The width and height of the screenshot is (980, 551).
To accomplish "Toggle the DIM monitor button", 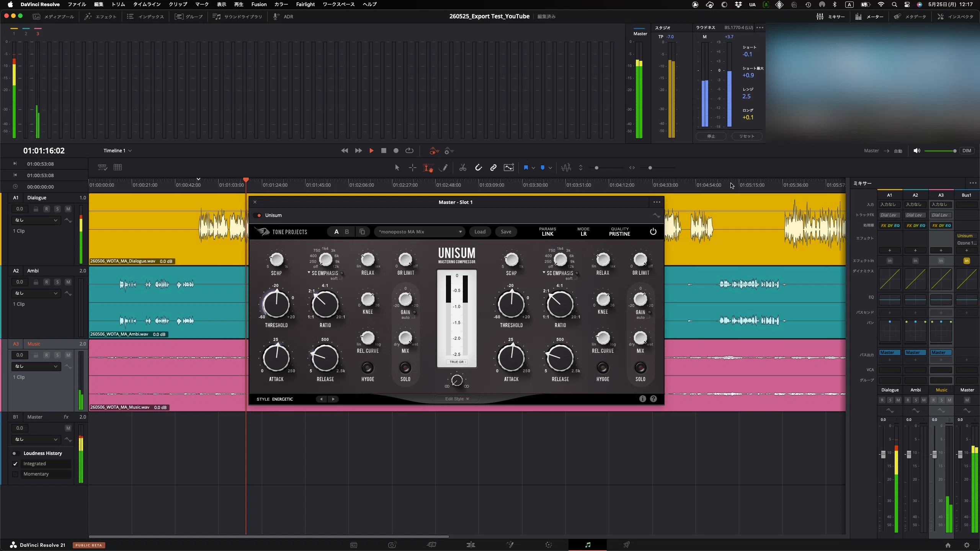I will click(967, 151).
